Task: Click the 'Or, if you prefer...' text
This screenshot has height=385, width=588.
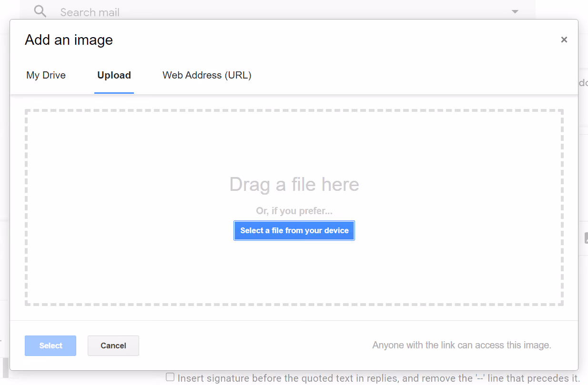Action: pyautogui.click(x=294, y=211)
